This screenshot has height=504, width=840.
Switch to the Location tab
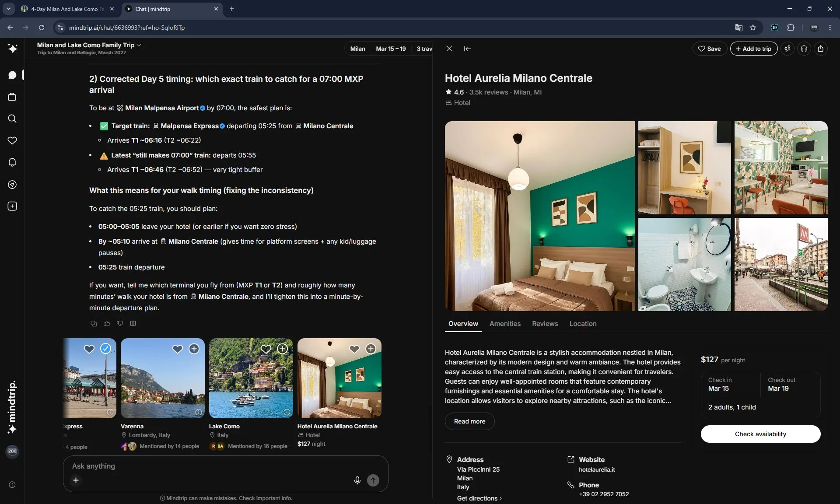(x=583, y=324)
